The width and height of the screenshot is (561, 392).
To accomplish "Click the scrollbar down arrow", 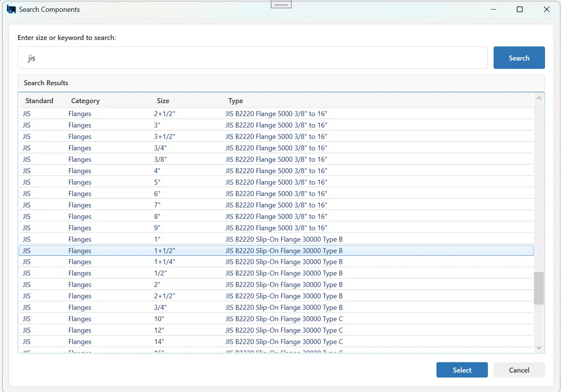I will [x=539, y=347].
